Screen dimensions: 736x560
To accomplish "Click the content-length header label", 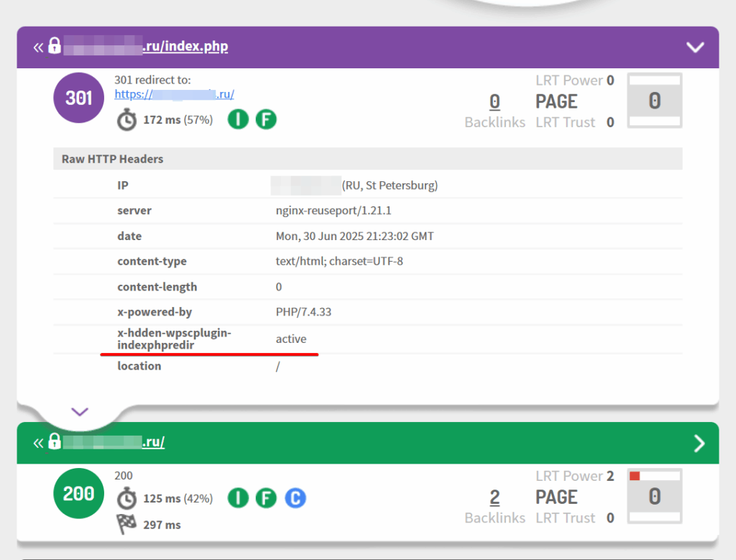I will coord(157,287).
